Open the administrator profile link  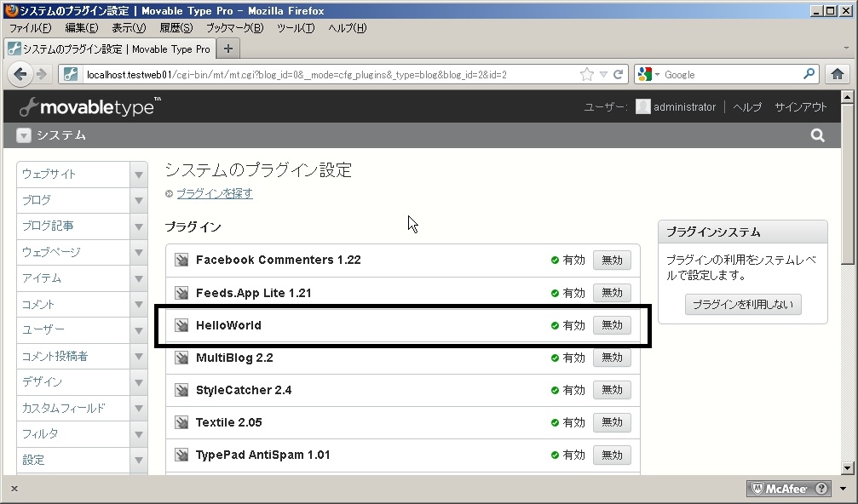(684, 107)
